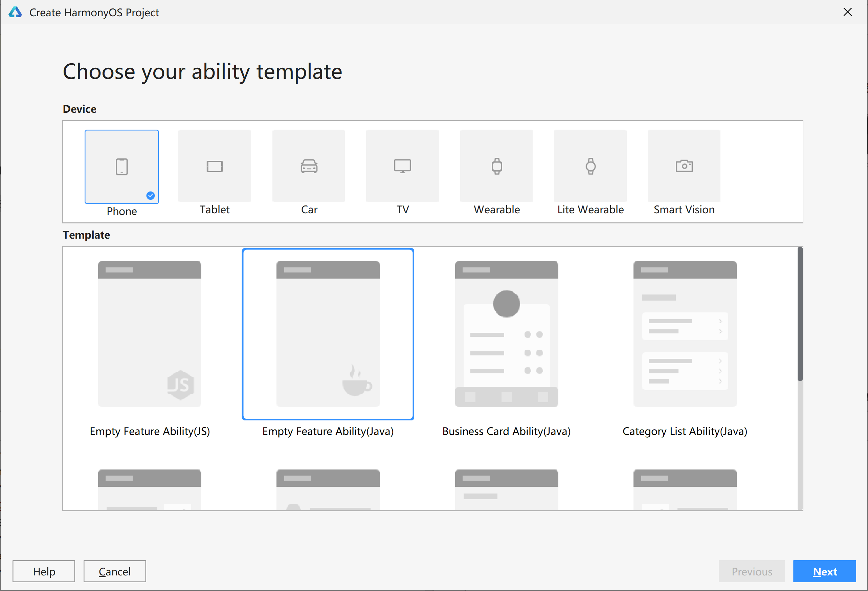Click the Cancel button
This screenshot has width=868, height=591.
coord(115,571)
